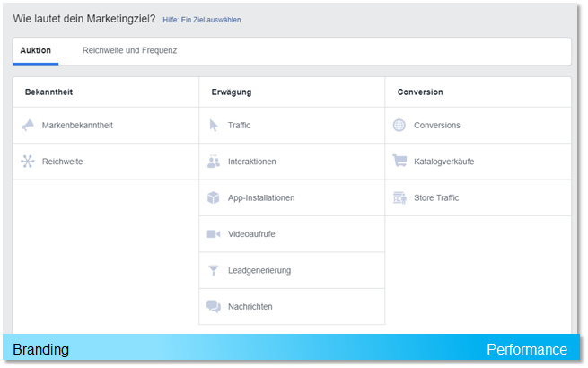Open the Hilfe: Ein Ziel auswählen link

[202, 20]
